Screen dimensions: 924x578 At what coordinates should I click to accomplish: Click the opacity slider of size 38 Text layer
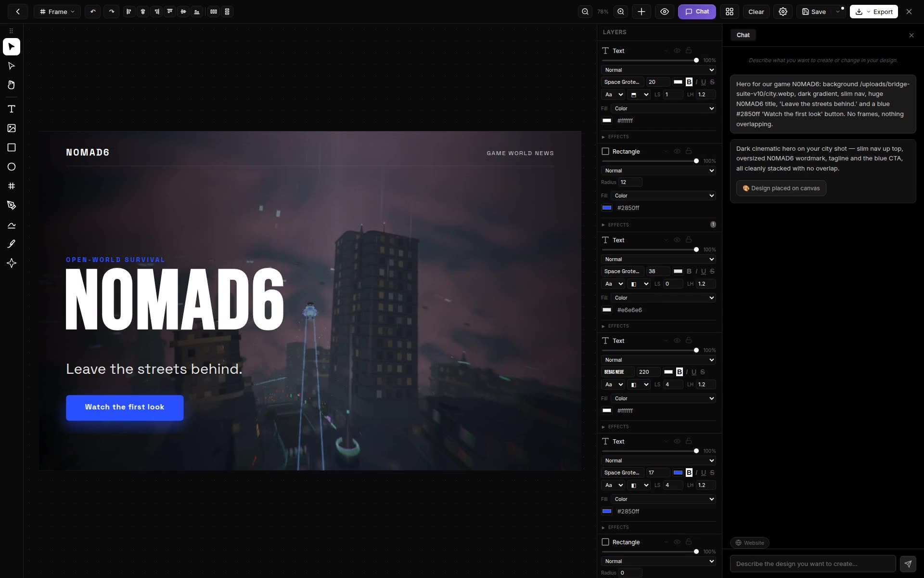point(649,250)
